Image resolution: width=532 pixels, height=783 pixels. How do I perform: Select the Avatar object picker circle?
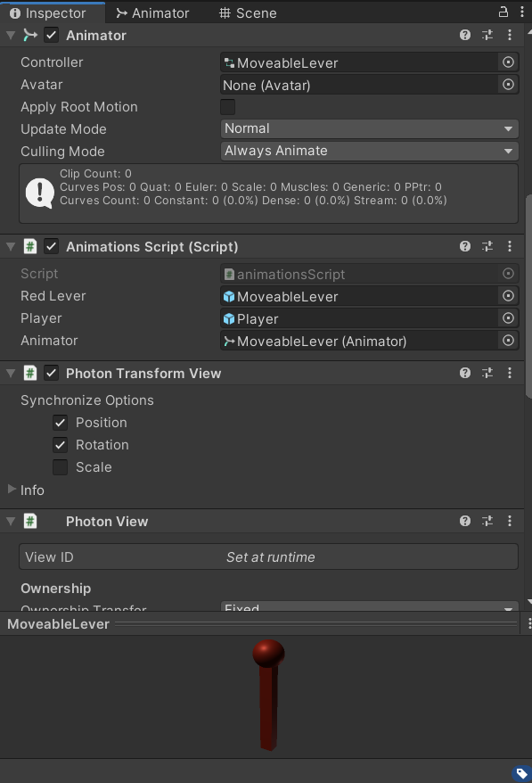[508, 85]
